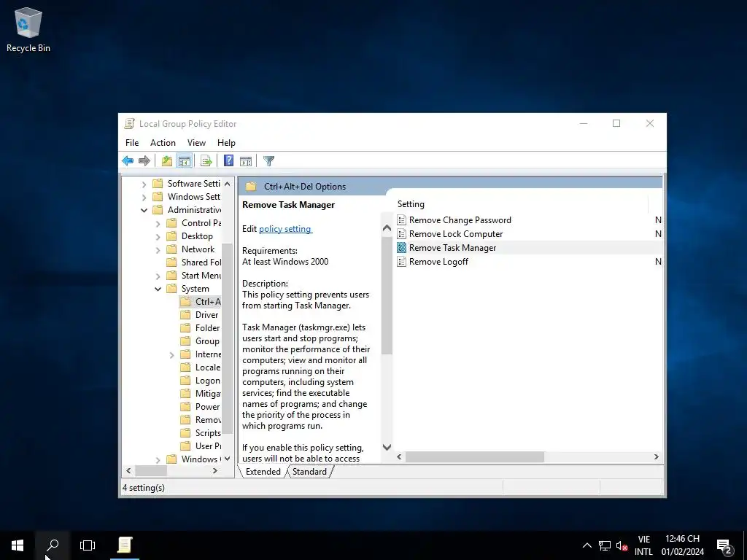The image size is (747, 560).
Task: Open the Help menu
Action: [226, 143]
